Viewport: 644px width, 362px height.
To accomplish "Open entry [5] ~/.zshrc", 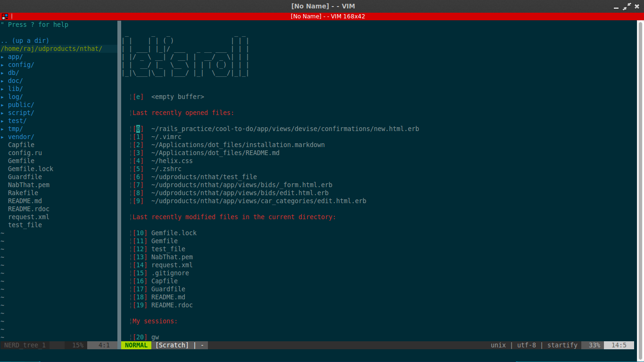I will [x=157, y=169].
